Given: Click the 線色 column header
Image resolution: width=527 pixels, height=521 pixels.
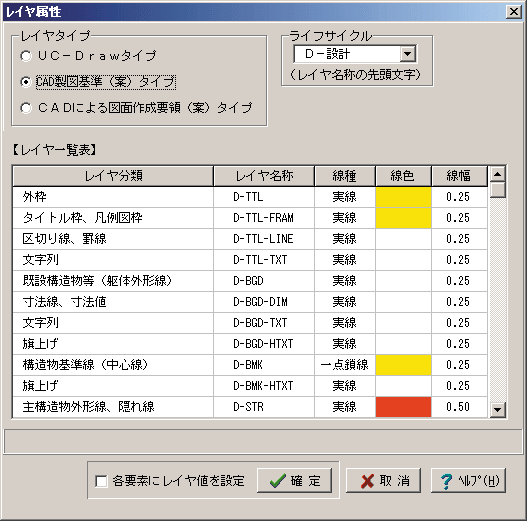Looking at the screenshot, I should tap(403, 176).
